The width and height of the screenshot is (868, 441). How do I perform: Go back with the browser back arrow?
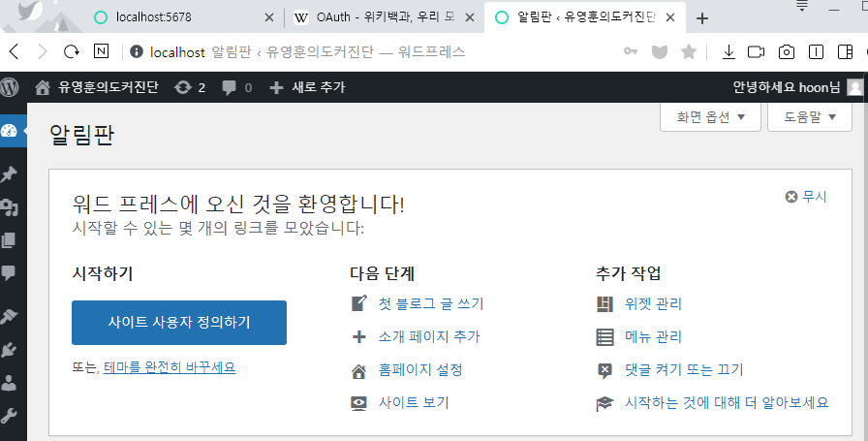point(15,52)
